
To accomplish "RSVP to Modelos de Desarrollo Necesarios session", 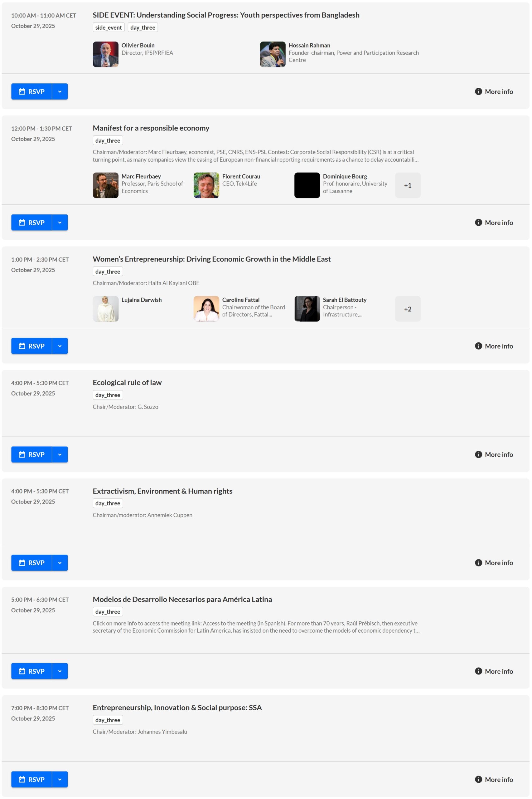I will click(31, 671).
